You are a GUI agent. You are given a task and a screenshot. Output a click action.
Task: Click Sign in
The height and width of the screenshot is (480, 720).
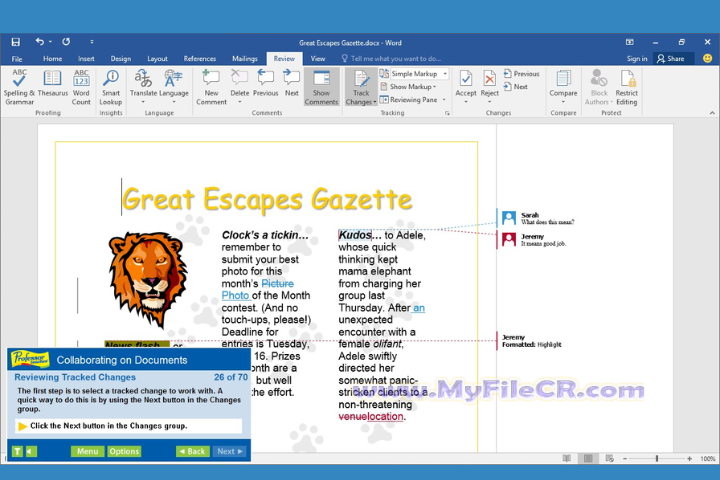(x=637, y=59)
